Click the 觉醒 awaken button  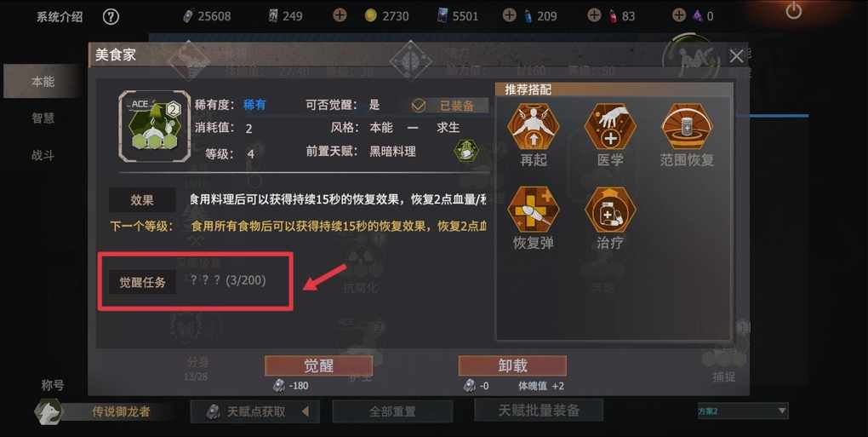(318, 365)
